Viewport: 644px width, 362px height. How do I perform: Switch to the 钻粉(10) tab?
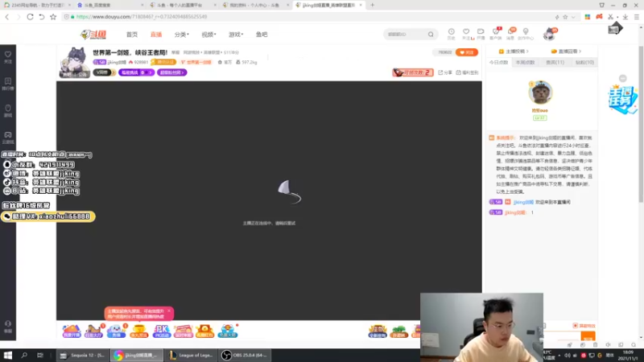[x=584, y=63]
